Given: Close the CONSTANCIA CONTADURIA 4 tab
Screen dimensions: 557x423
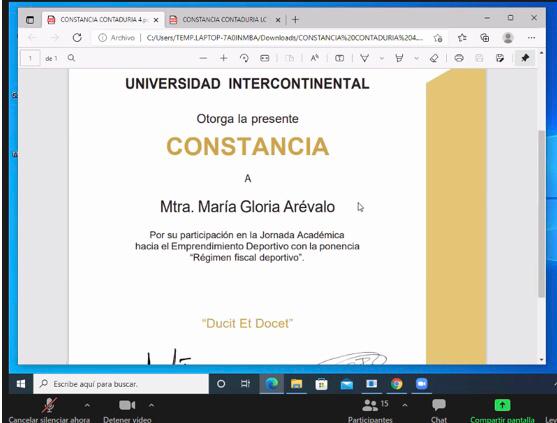Looking at the screenshot, I should click(x=156, y=20).
